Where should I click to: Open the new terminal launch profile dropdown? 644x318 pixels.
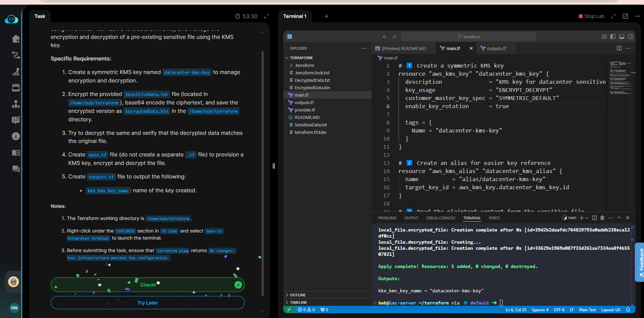tap(587, 218)
